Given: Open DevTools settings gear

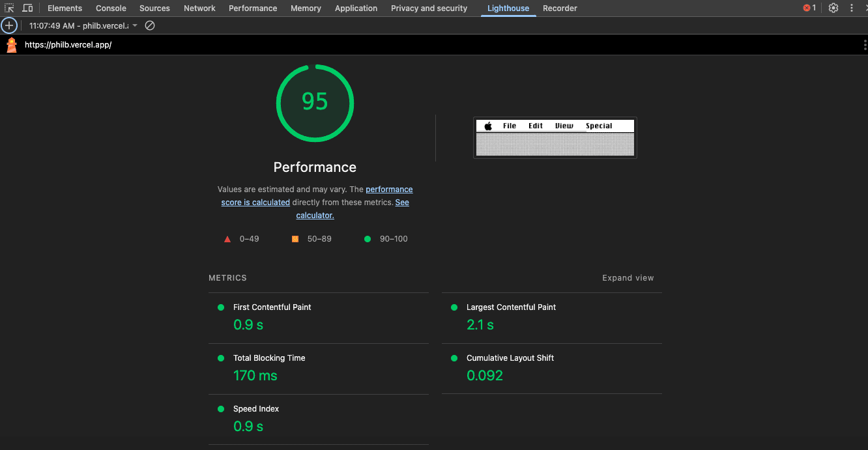Looking at the screenshot, I should [x=833, y=8].
